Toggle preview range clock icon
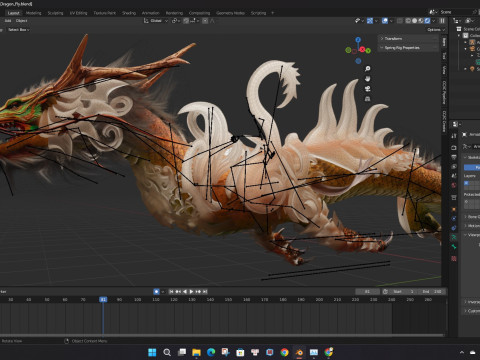This screenshot has width=480, height=360. pyautogui.click(x=385, y=292)
